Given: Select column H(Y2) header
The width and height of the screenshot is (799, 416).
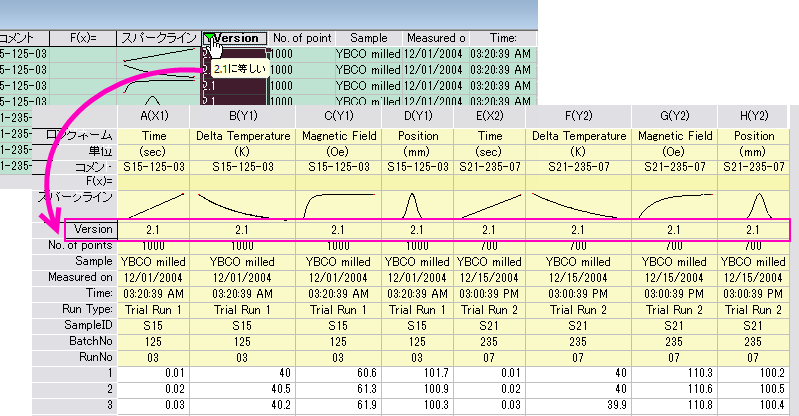Looking at the screenshot, I should (753, 116).
